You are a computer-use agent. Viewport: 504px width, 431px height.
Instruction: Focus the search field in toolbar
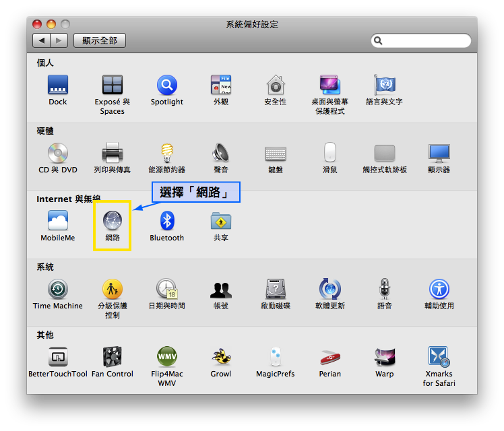tap(423, 41)
